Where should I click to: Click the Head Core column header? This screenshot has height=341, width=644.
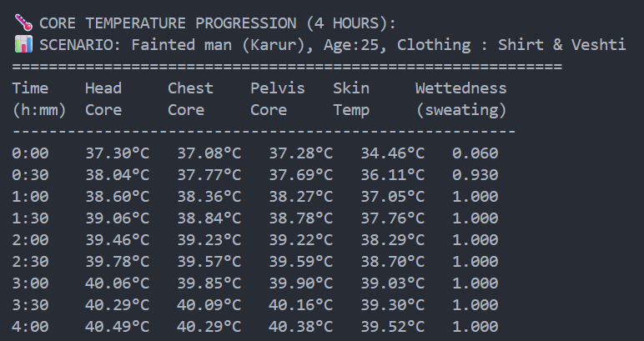click(x=103, y=98)
